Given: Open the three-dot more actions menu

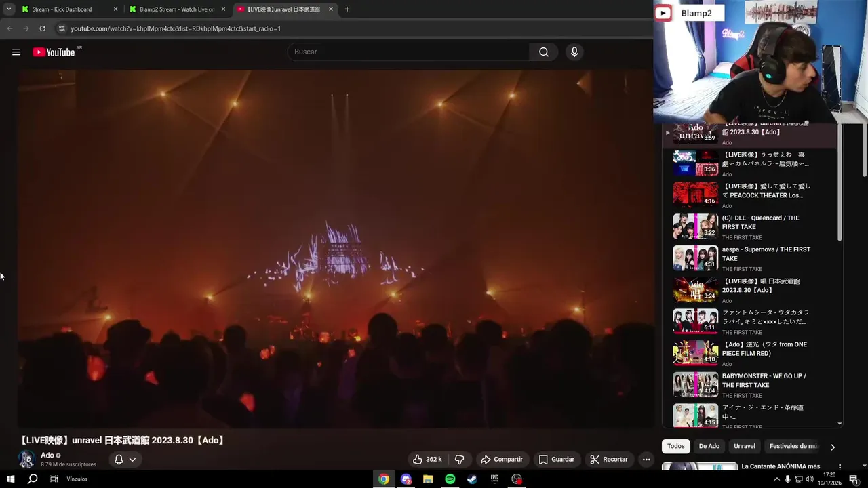Looking at the screenshot, I should [x=646, y=460].
